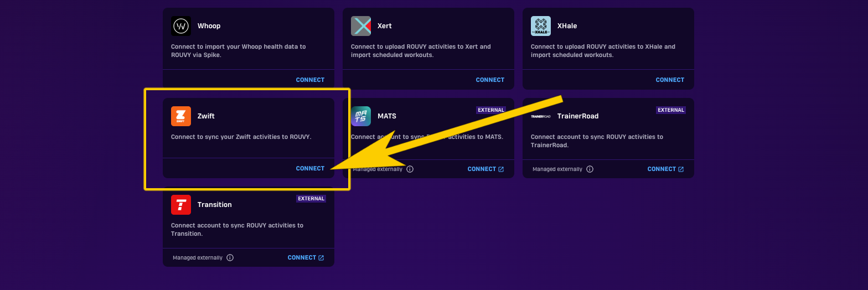Select the XHale card title
The height and width of the screenshot is (290, 868).
[567, 26]
